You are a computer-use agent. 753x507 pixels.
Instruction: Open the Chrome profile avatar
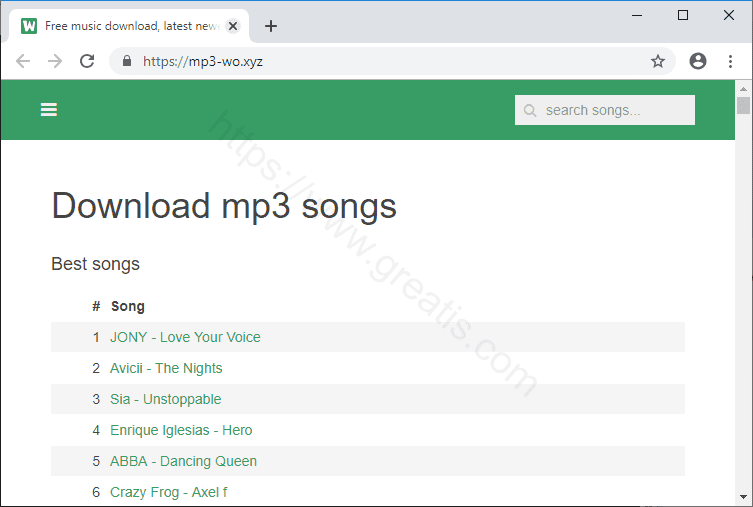pyautogui.click(x=698, y=61)
